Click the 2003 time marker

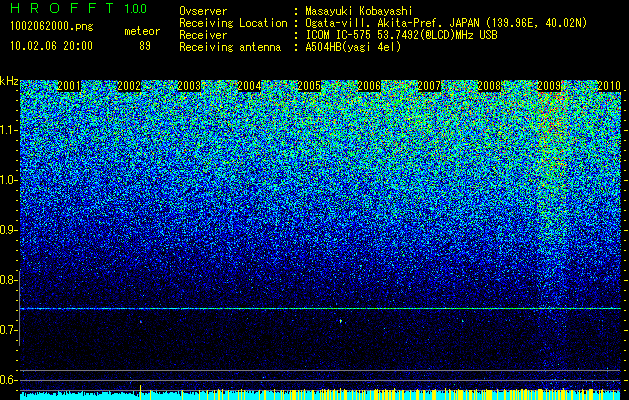(189, 86)
